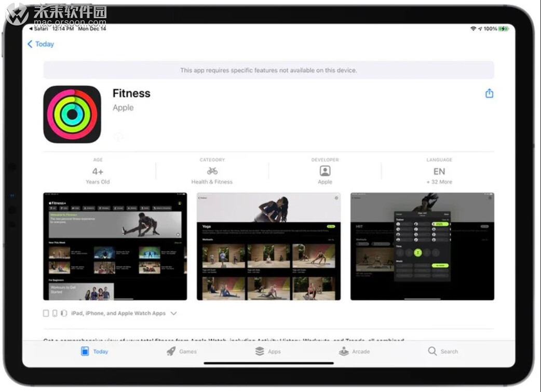Tap the Apple Watch device icon
Viewport: 541px width, 392px height.
tap(64, 313)
